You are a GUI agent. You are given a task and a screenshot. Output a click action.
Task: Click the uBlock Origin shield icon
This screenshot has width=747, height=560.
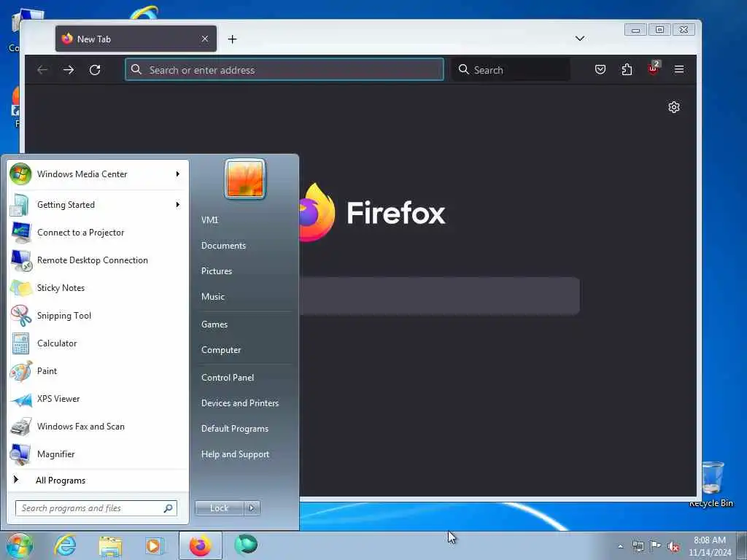pos(653,69)
